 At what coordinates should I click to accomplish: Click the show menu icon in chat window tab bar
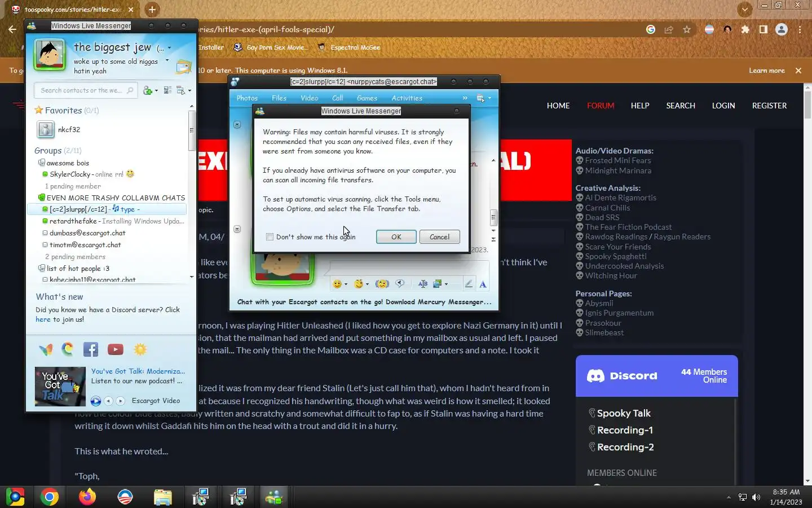[481, 98]
